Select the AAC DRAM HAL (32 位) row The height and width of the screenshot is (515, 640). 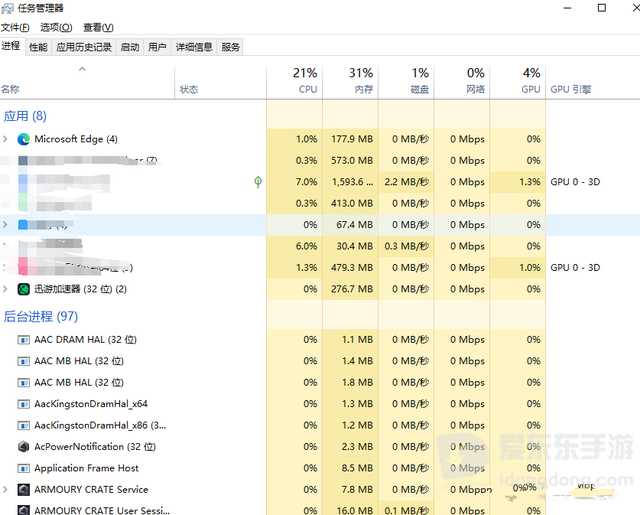tap(320, 340)
